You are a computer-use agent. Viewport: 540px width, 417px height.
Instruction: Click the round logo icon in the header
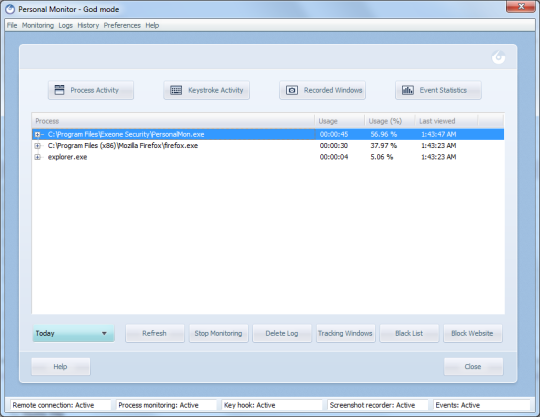coord(498,57)
